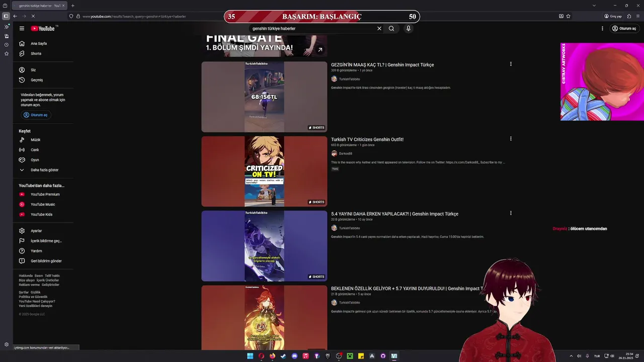The width and height of the screenshot is (644, 362).
Task: Show hidden system tray icons
Action: [571, 356]
